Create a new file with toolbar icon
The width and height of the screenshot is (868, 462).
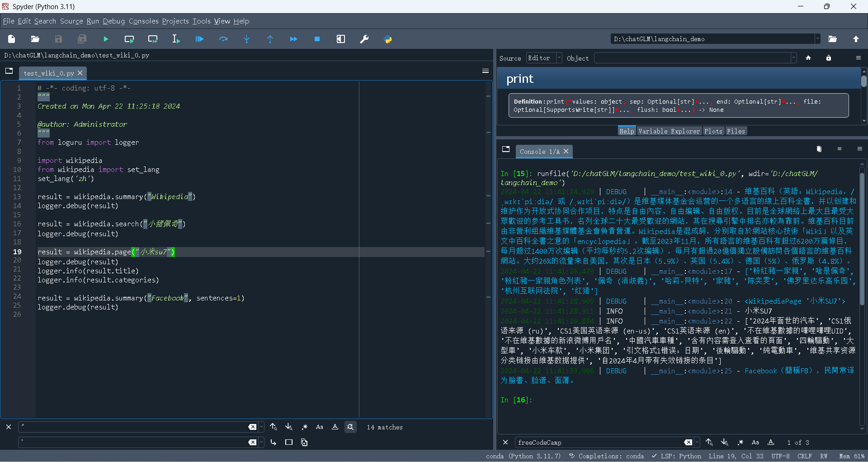(x=12, y=39)
